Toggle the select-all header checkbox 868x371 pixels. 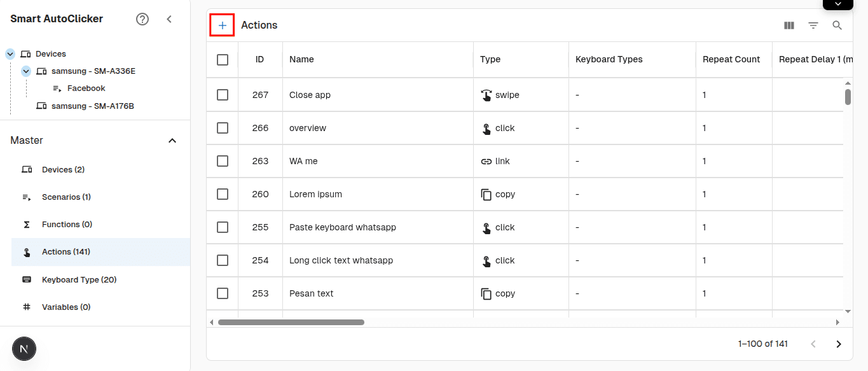click(x=223, y=59)
